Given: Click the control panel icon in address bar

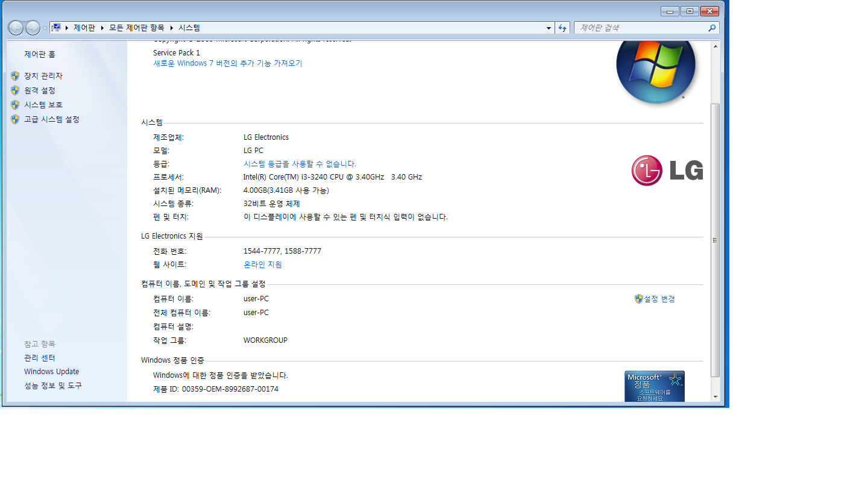Looking at the screenshot, I should click(56, 28).
